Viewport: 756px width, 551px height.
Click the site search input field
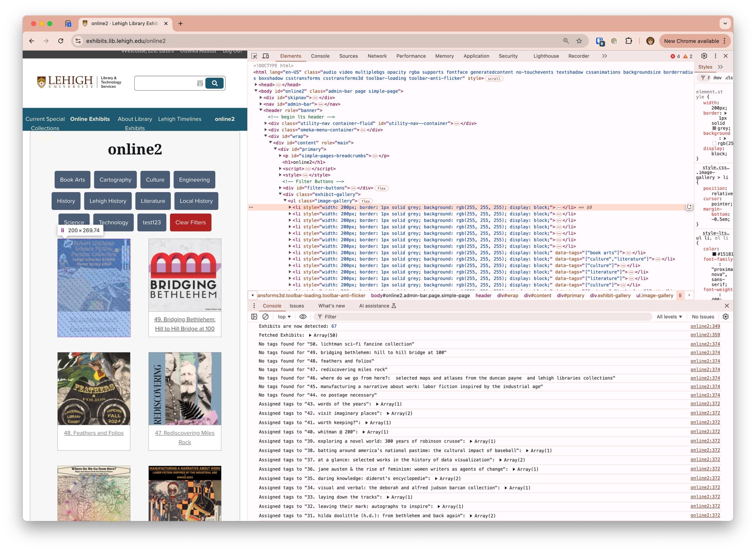pos(165,83)
